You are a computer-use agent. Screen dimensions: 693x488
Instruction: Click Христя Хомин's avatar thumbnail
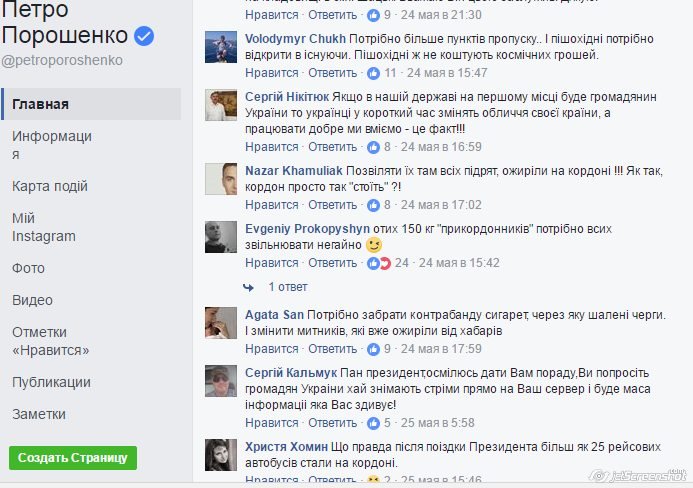221,455
